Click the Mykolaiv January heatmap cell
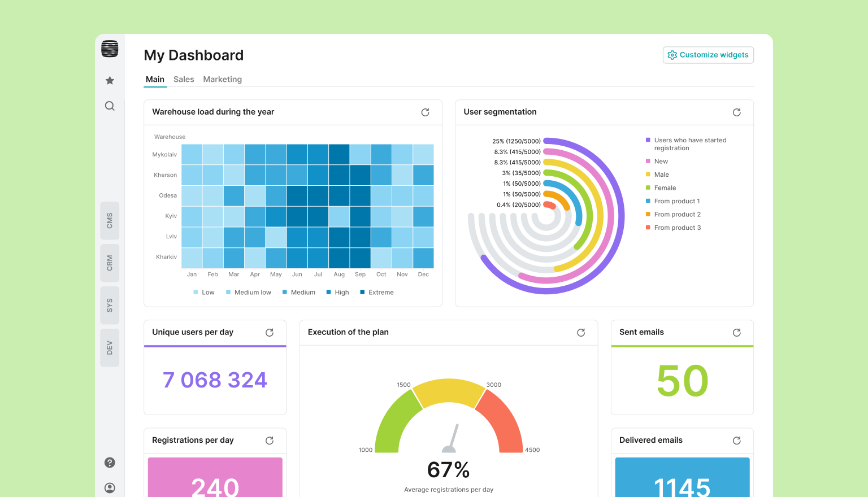This screenshot has width=868, height=497. [x=192, y=155]
